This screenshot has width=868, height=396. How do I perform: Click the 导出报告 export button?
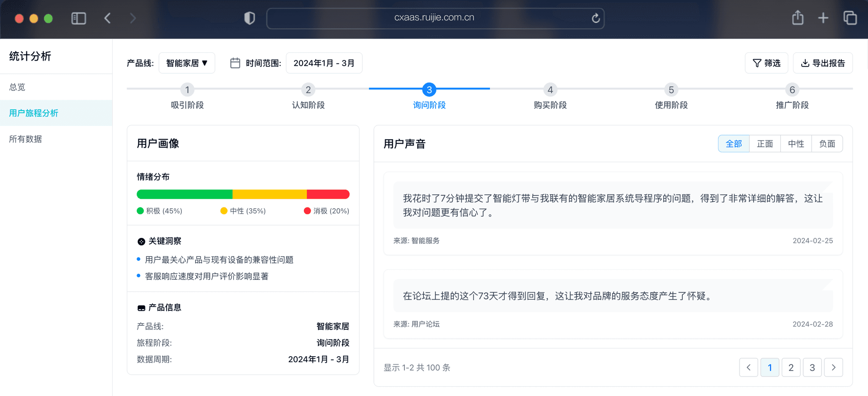click(x=823, y=63)
